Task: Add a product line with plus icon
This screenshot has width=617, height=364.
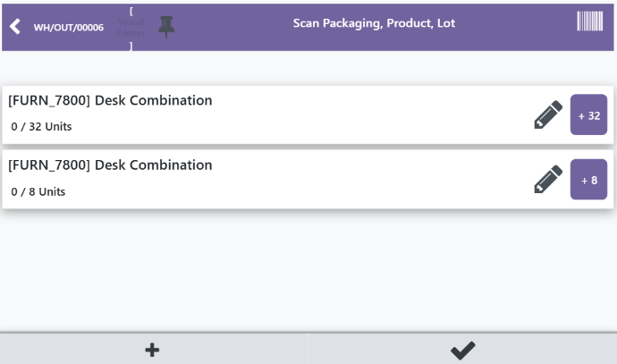Action: [x=153, y=349]
